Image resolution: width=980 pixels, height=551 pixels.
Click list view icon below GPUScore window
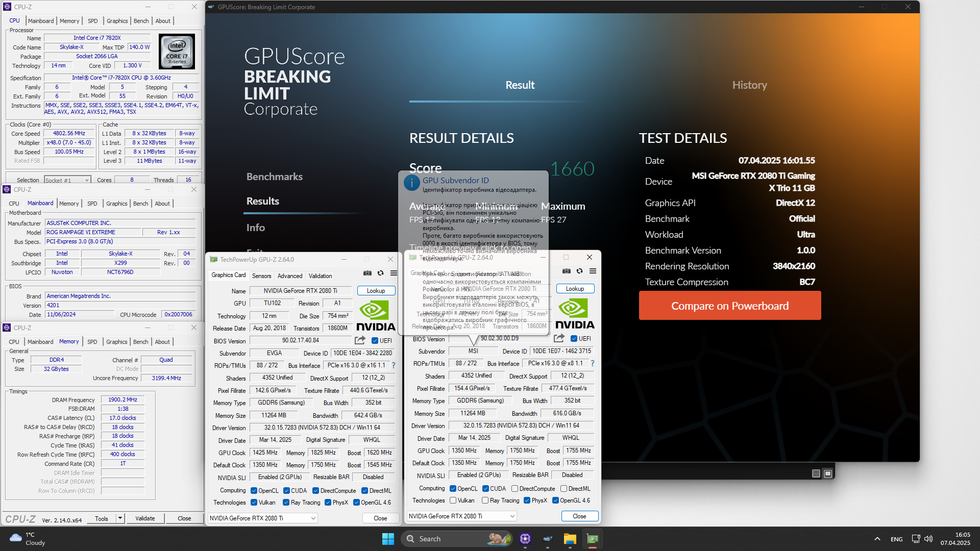click(816, 473)
